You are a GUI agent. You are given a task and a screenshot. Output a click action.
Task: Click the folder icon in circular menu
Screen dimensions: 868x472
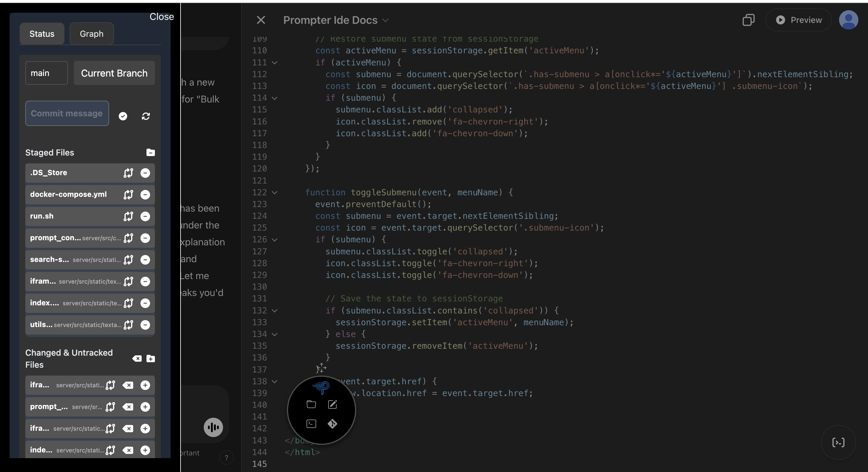coord(311,404)
